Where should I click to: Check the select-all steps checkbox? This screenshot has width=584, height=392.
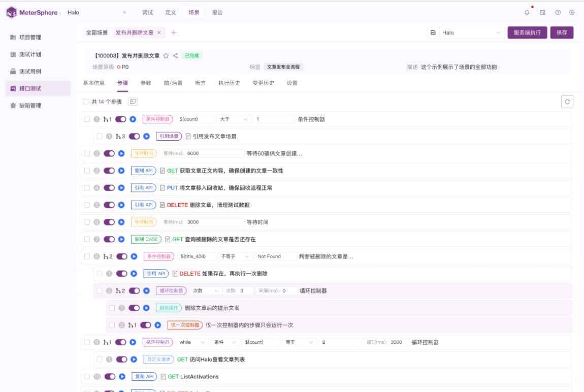point(85,102)
